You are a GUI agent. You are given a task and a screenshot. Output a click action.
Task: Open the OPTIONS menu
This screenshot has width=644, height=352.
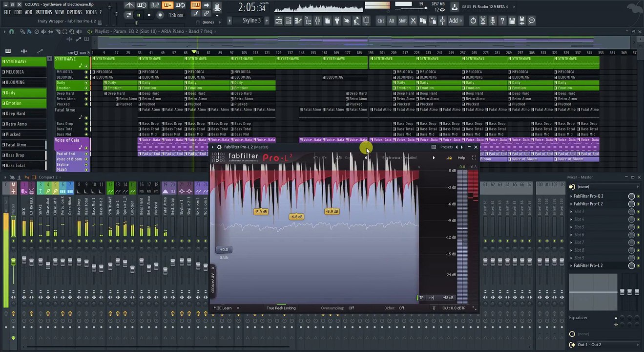pyautogui.click(x=75, y=12)
